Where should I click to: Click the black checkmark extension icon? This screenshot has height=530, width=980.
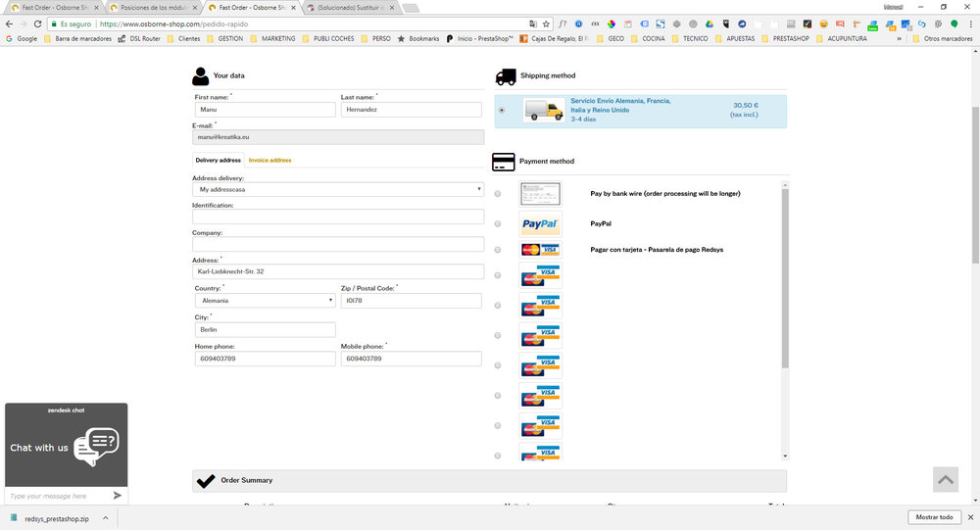point(808,24)
